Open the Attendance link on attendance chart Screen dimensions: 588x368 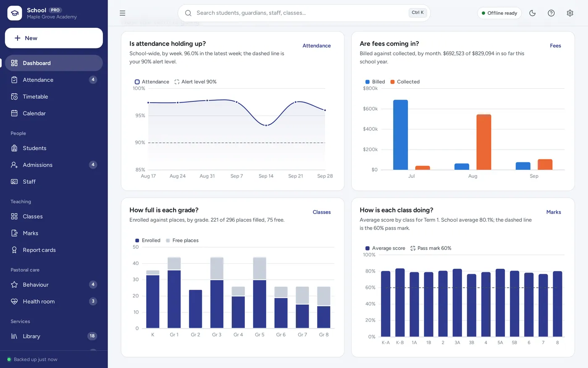tap(317, 46)
